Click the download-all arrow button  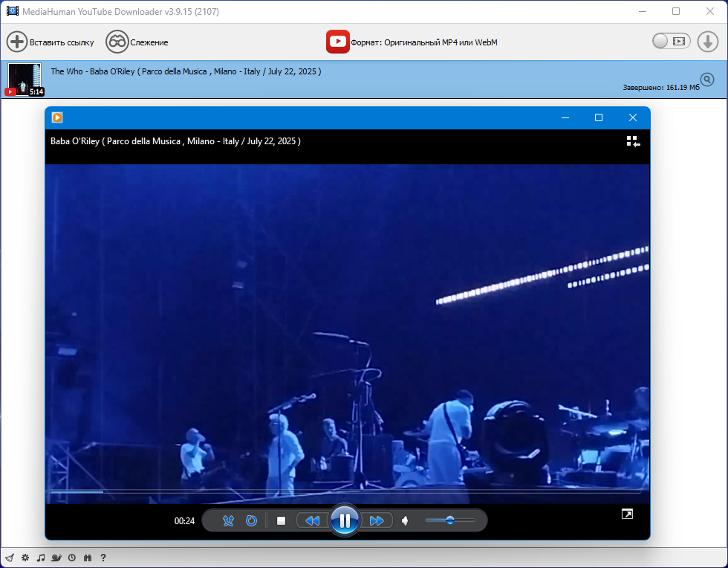tap(707, 42)
